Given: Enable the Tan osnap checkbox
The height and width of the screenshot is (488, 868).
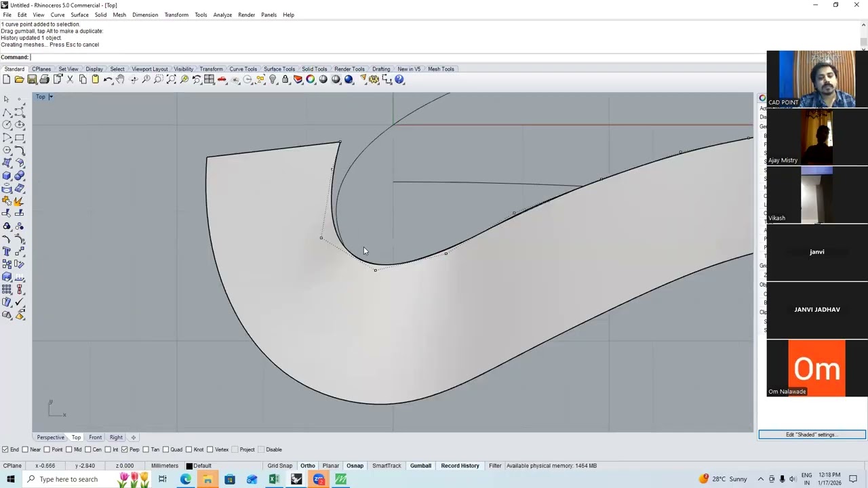Looking at the screenshot, I should pyautogui.click(x=146, y=449).
